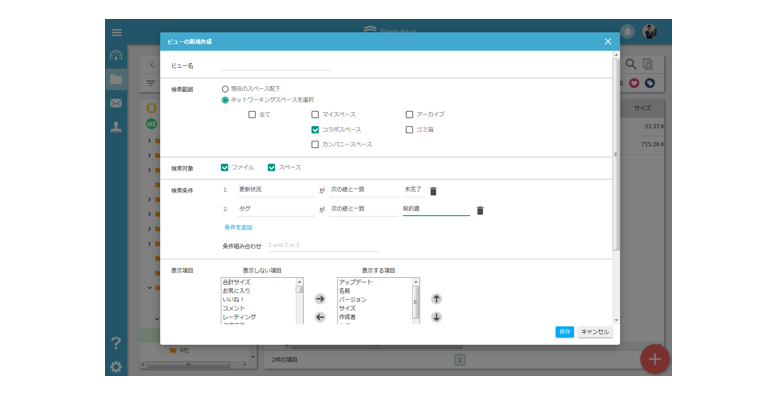Uncheck the ファイル search target checkbox

pyautogui.click(x=224, y=168)
